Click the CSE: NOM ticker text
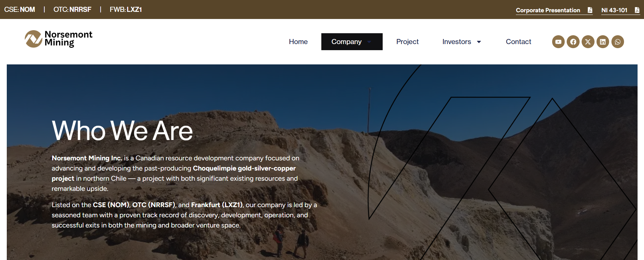644x260 pixels. pyautogui.click(x=20, y=9)
